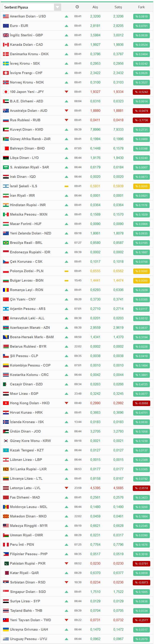Click the US flag icon beside Amerikan Doları
154x644 pixels.
pos(6,16)
